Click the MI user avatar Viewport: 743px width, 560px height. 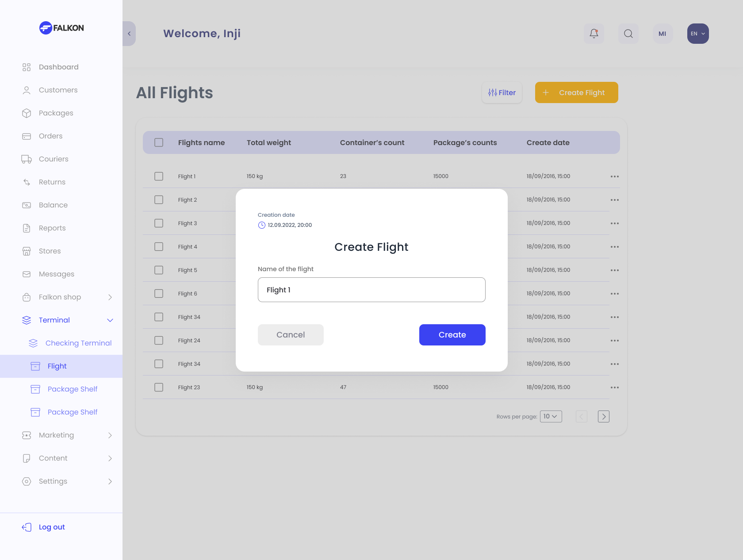[x=662, y=34]
